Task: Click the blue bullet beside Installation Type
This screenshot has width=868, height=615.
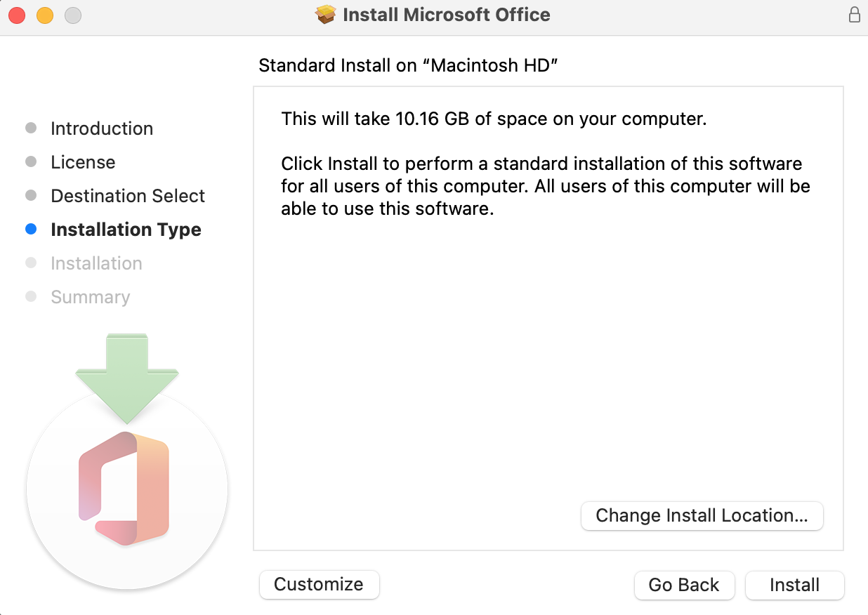Action: (31, 230)
